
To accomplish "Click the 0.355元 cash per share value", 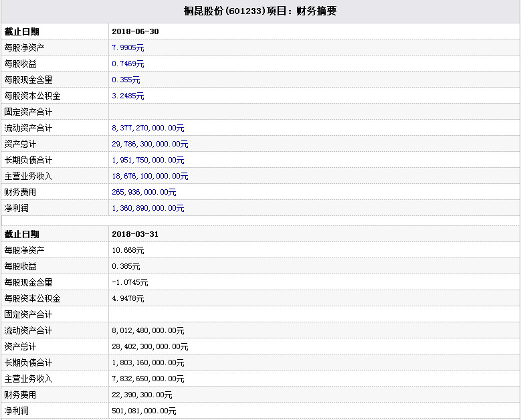I will coord(126,80).
